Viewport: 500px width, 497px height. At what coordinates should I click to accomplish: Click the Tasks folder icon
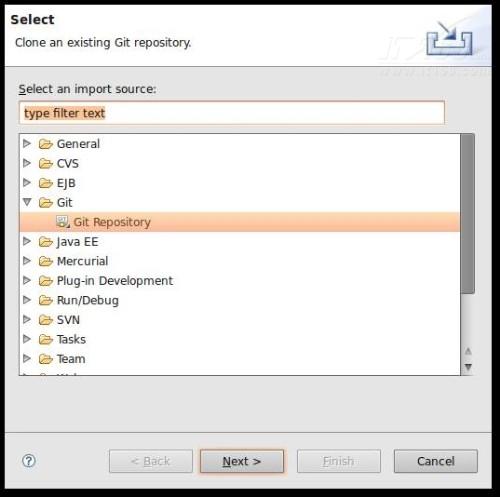tap(46, 339)
